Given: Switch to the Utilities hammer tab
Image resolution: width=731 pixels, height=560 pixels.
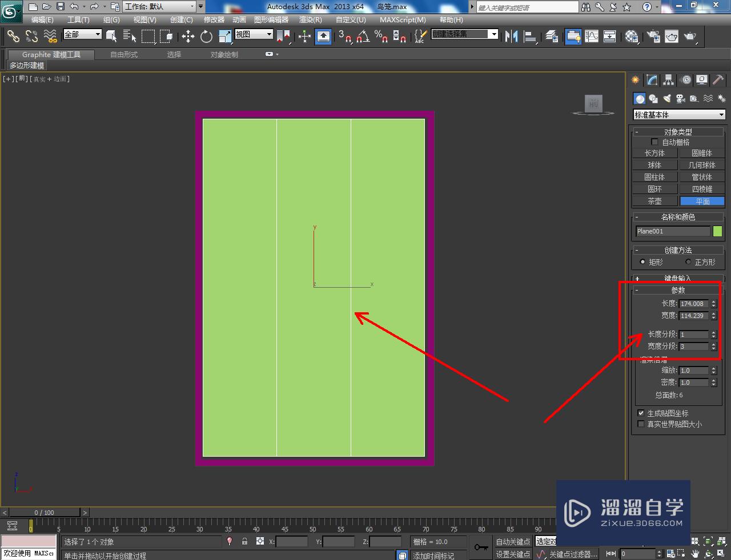Looking at the screenshot, I should click(718, 80).
